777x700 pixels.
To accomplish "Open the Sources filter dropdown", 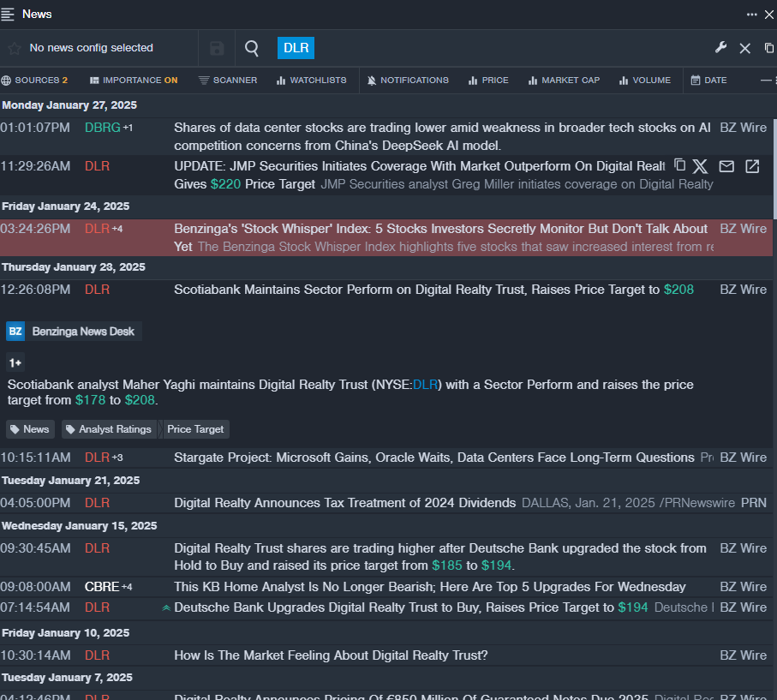I will (x=34, y=81).
